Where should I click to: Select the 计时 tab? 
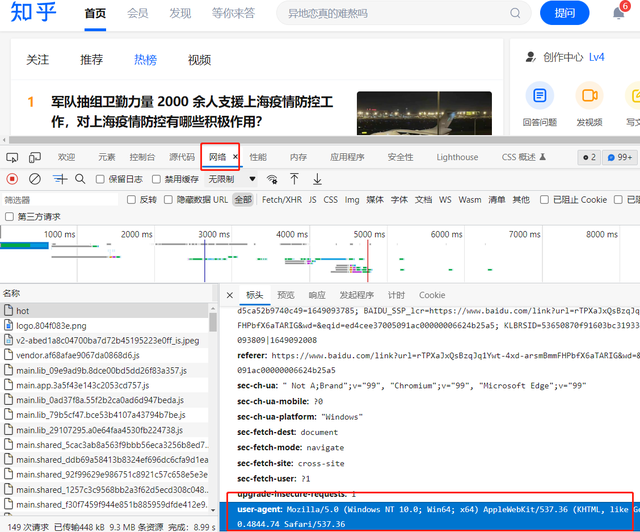396,295
